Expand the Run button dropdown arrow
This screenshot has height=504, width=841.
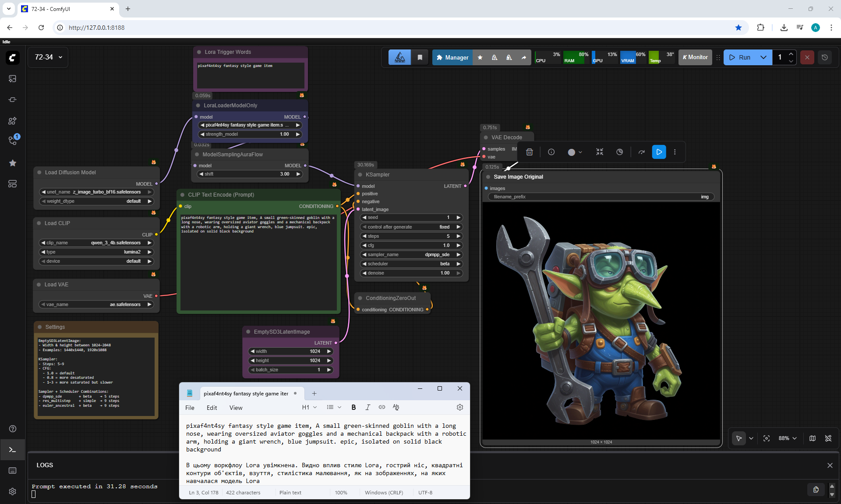coord(763,57)
